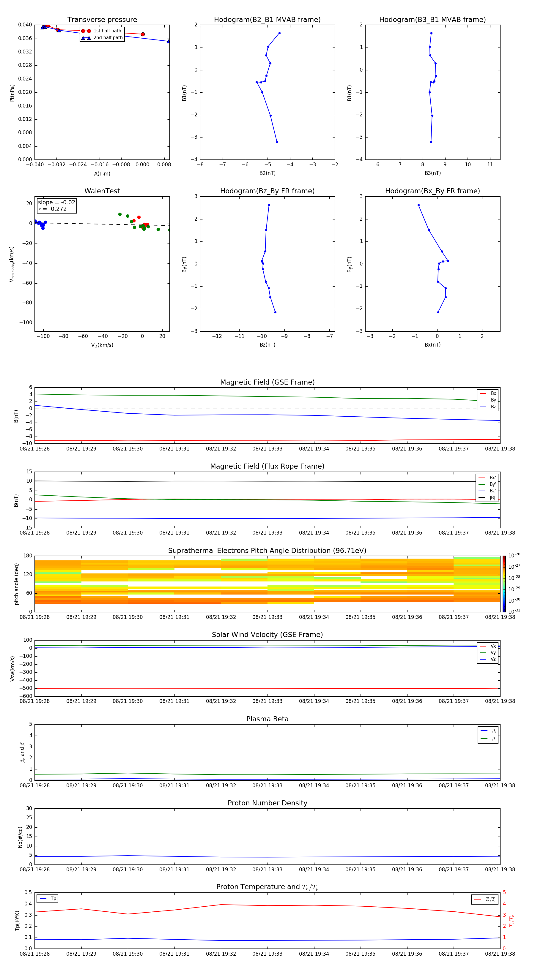Select the By entry in GSE field legend
The image size is (535, 980).
pyautogui.click(x=488, y=400)
